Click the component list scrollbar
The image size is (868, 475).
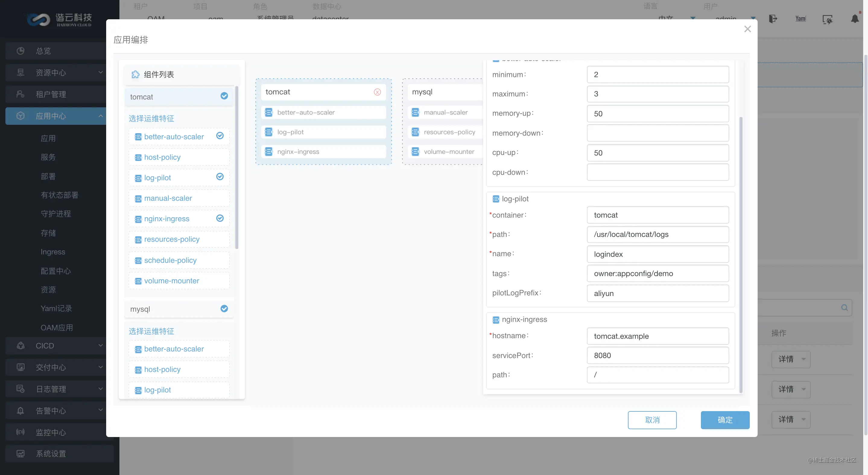coord(236,167)
